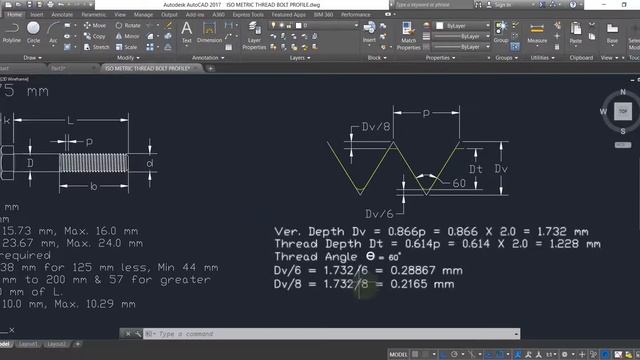Open the Help question mark icon

[x=573, y=4]
